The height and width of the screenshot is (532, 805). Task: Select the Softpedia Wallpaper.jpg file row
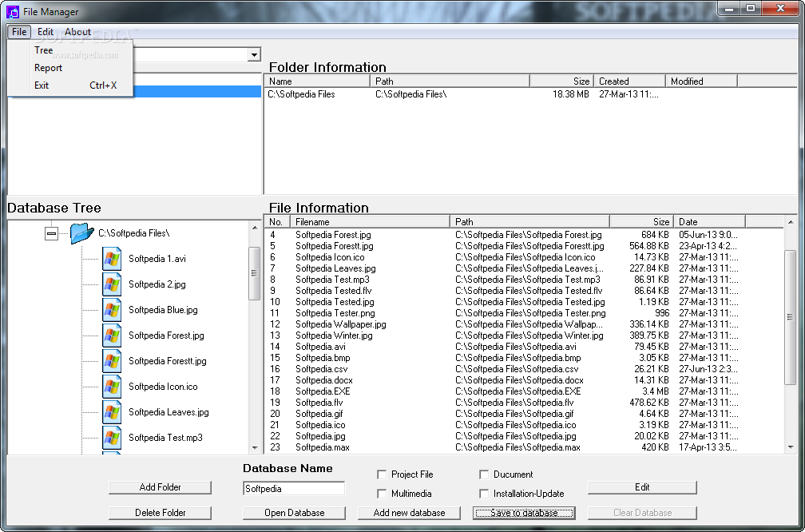pyautogui.click(x=524, y=324)
